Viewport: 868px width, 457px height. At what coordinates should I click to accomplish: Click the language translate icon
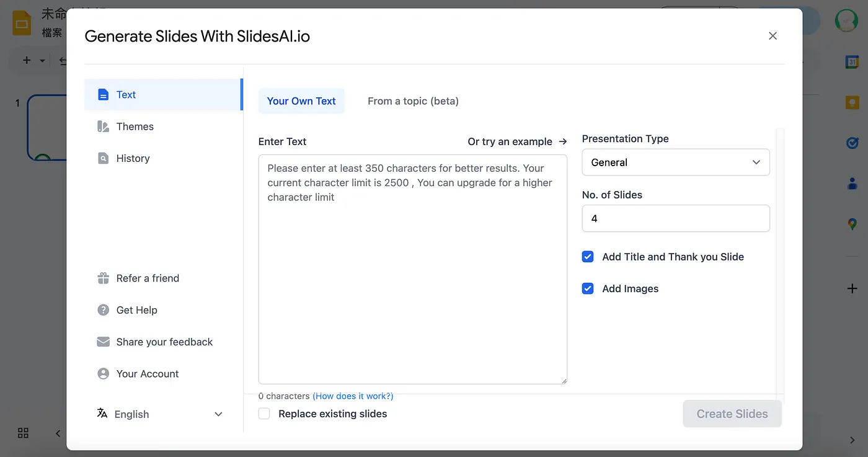102,414
